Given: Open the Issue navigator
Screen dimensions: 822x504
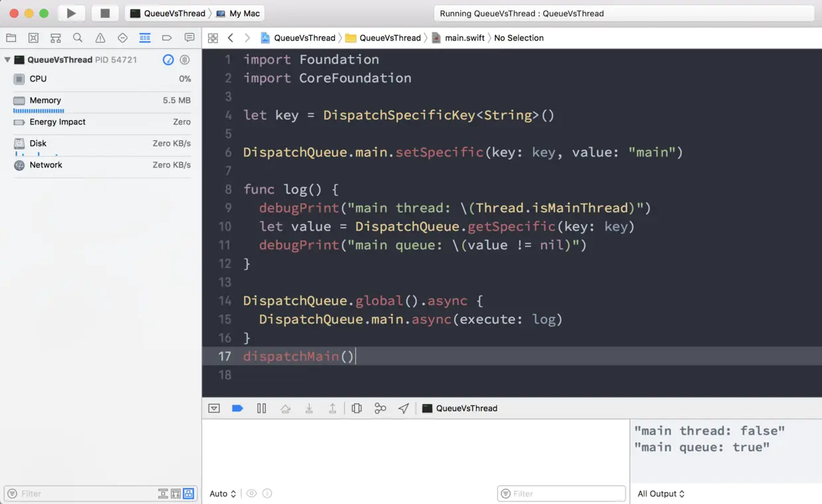Looking at the screenshot, I should (x=100, y=38).
